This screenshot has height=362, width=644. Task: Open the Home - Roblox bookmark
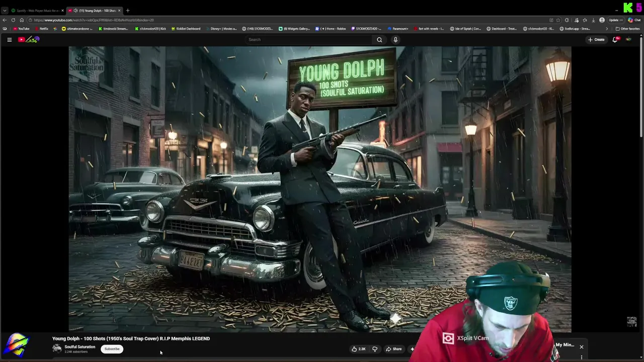click(x=331, y=29)
